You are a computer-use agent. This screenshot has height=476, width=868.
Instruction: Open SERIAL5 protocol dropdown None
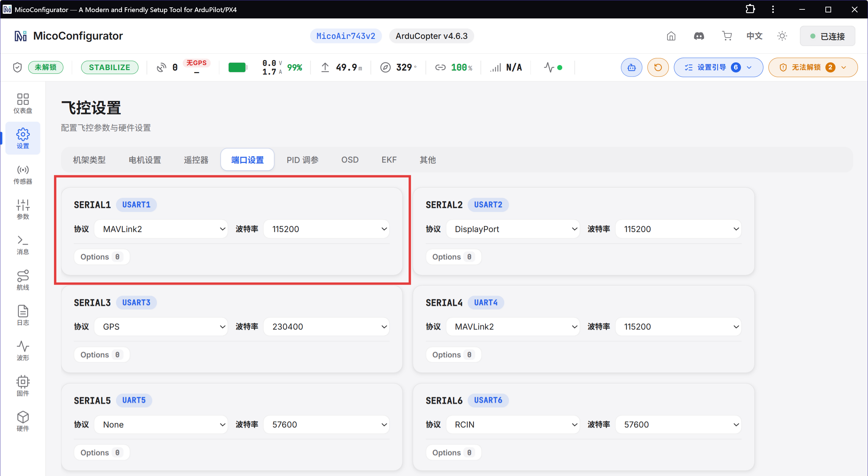click(x=161, y=424)
